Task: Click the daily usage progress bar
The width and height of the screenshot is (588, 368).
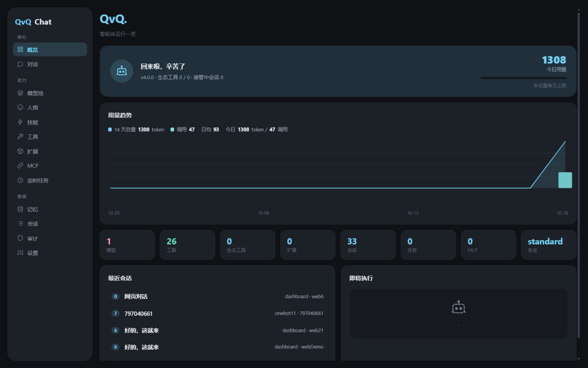Action: pos(523,78)
